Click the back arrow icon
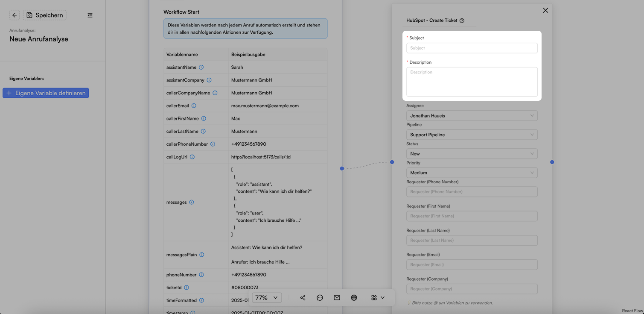The image size is (644, 314). click(15, 15)
